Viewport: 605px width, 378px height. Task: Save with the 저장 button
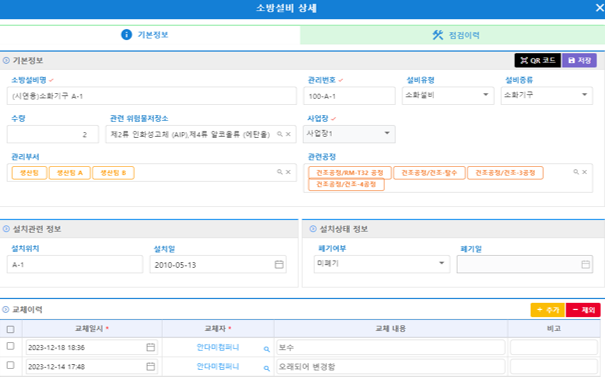tap(580, 61)
